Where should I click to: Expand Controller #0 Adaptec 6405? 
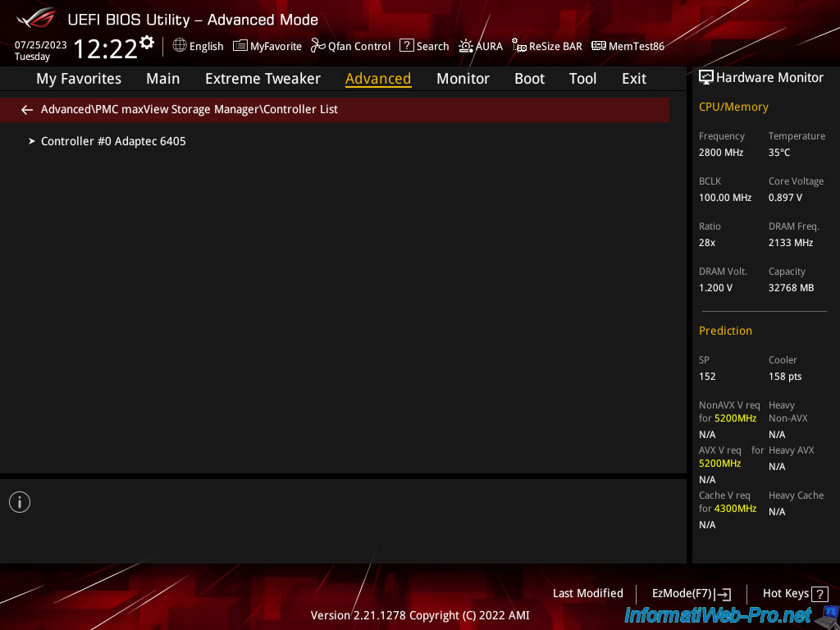point(113,141)
